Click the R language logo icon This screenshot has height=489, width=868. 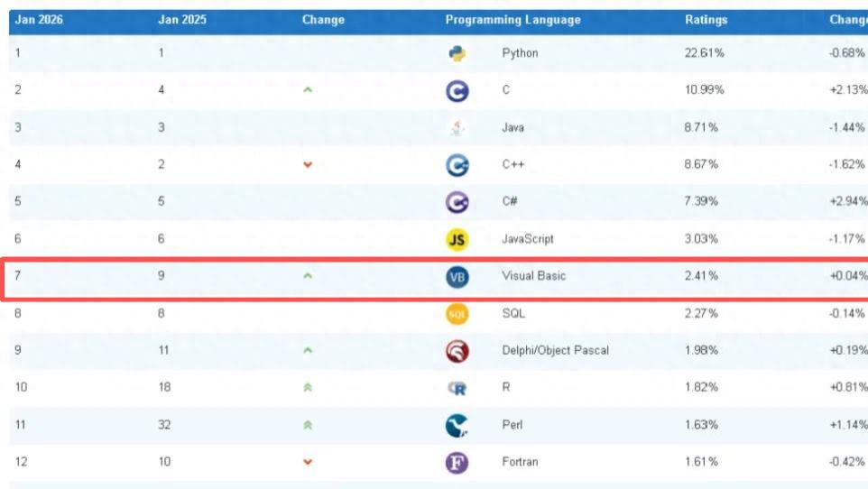(457, 388)
